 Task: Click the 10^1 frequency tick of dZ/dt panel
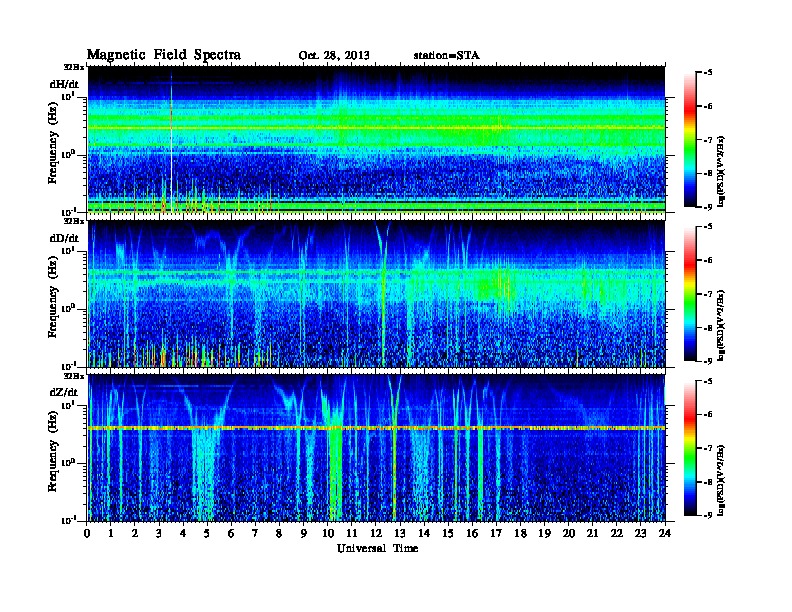[x=68, y=405]
